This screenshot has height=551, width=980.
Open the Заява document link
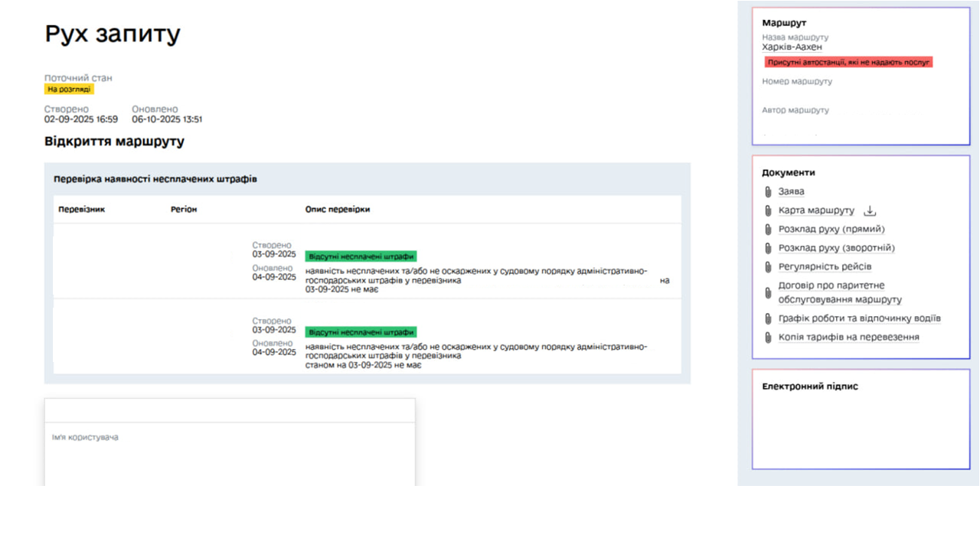coord(791,192)
